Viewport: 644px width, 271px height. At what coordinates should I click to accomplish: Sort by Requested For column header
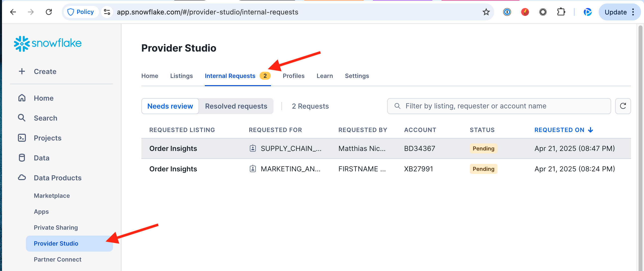275,130
